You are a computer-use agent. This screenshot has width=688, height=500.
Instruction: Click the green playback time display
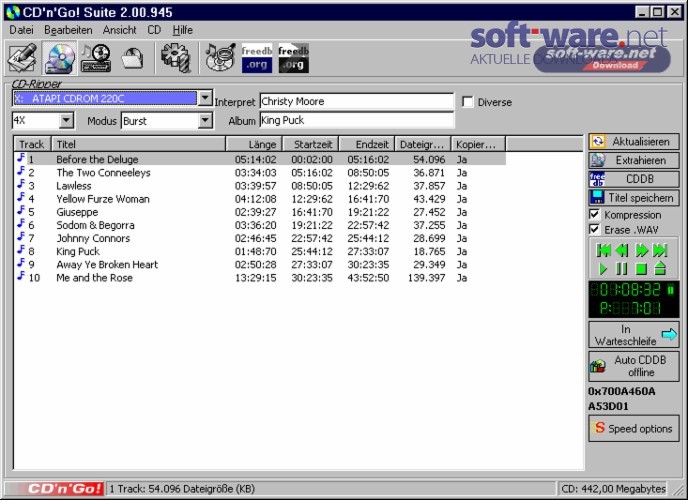click(634, 299)
